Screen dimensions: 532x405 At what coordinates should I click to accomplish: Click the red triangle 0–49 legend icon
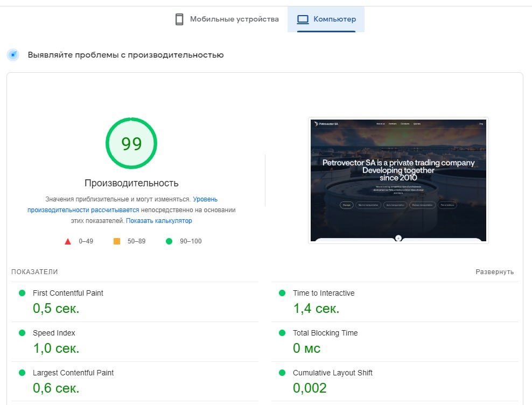[68, 241]
